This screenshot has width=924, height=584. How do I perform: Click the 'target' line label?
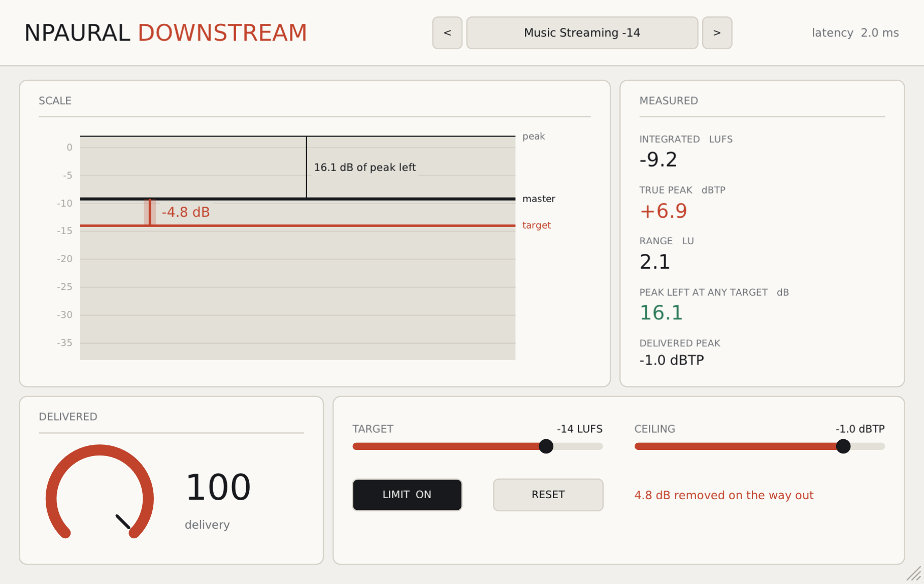(537, 225)
